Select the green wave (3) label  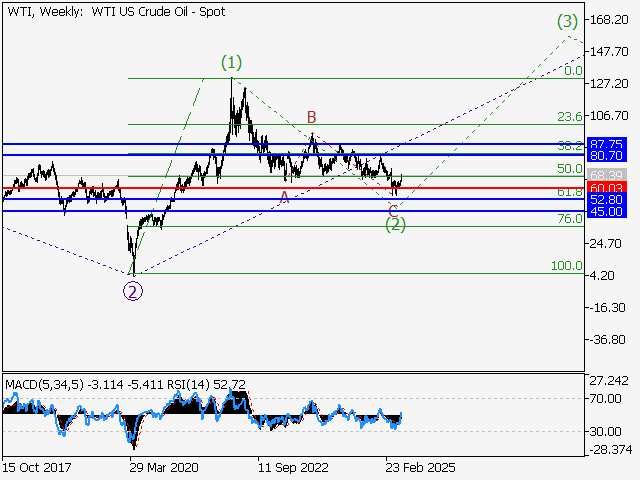567,20
